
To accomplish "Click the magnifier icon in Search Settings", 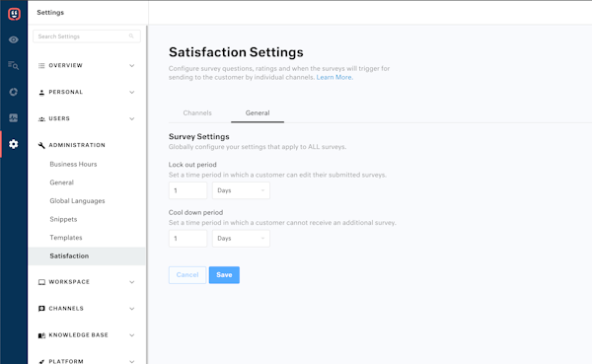I will pos(131,36).
